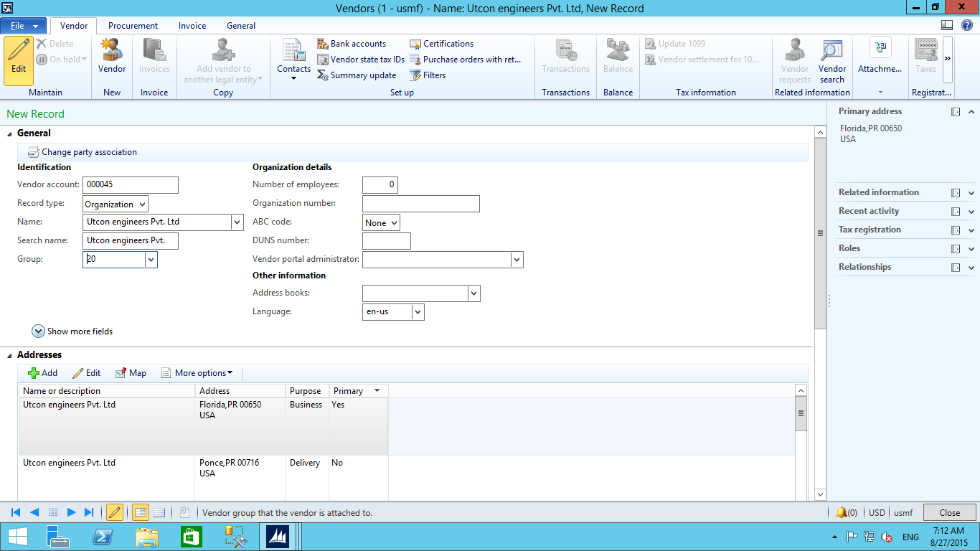Click the Vendor account field
Viewport: 980px width, 551px height.
coord(131,185)
